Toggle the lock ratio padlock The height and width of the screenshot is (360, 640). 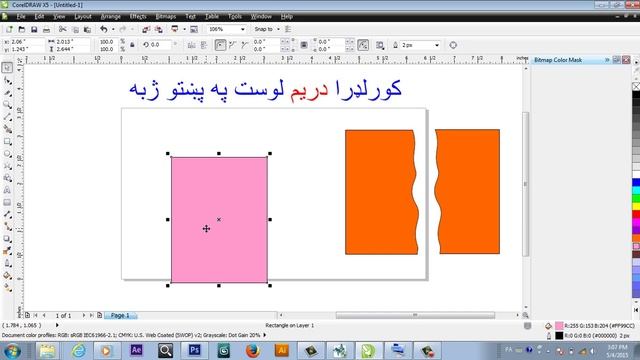tap(132, 45)
